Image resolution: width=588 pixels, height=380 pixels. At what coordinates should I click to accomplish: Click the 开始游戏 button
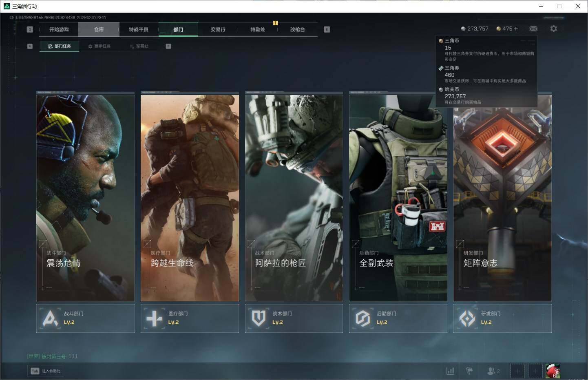[59, 29]
